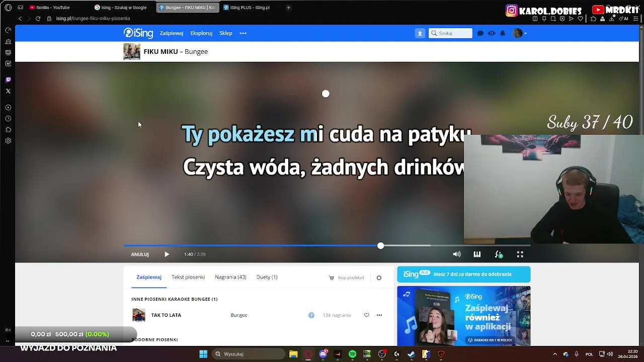The image size is (644, 362).
Task: Click Kup podkład purchase button
Action: coord(346,278)
